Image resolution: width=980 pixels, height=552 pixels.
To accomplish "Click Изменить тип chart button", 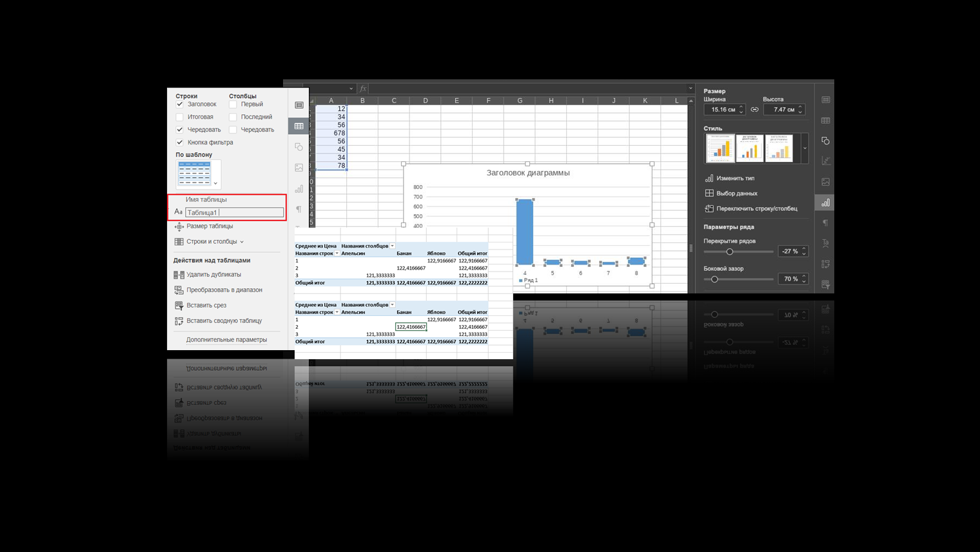I will [x=735, y=178].
